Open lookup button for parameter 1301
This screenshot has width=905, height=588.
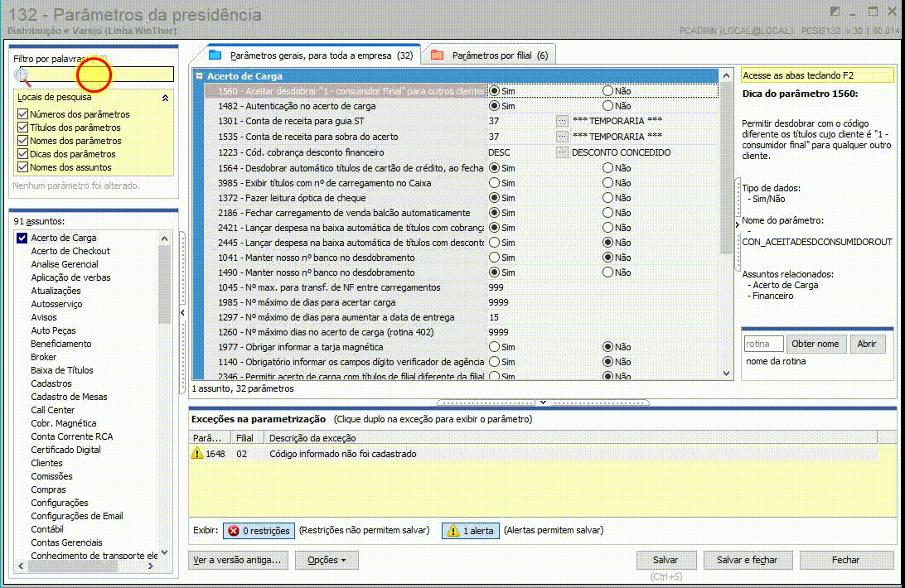(562, 121)
